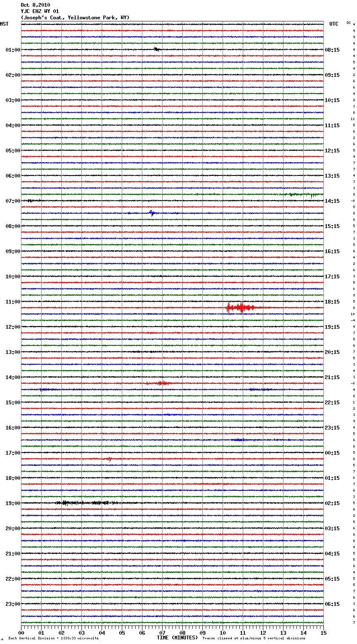Click the large red seismic event on the 11:15 trace
Screen dimensions: 357x644
pos(241,308)
